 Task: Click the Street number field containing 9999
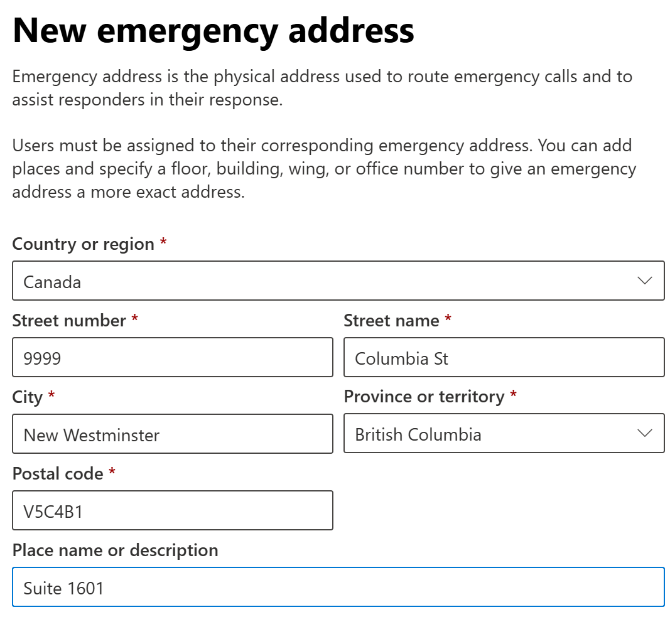[172, 358]
